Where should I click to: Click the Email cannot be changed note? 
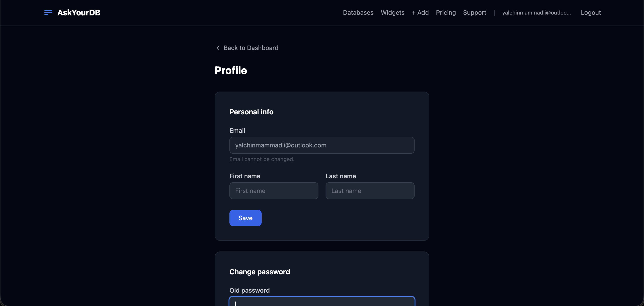[x=262, y=159]
